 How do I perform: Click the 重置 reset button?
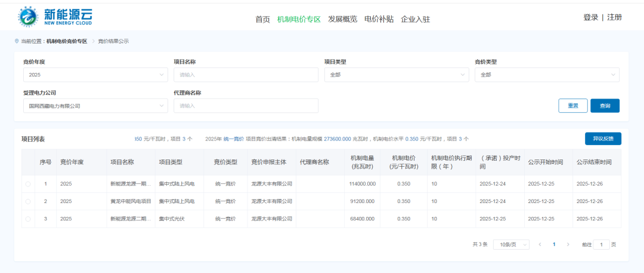(572, 106)
